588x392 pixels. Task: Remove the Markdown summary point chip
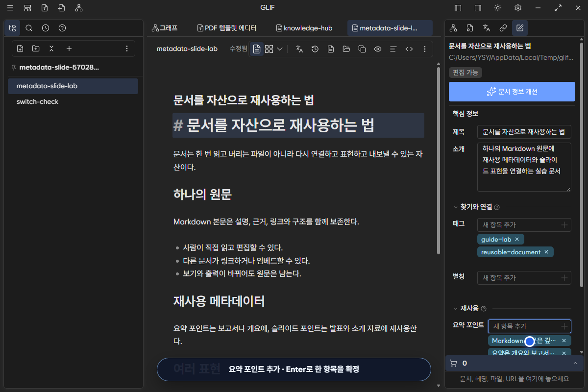click(564, 341)
